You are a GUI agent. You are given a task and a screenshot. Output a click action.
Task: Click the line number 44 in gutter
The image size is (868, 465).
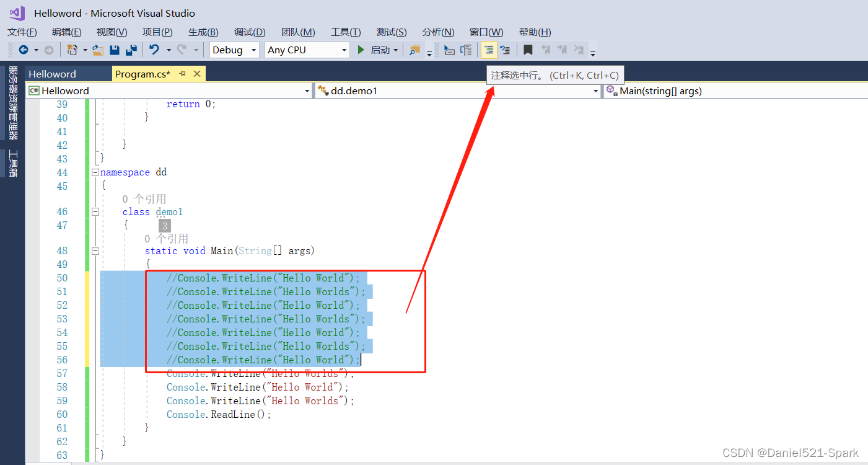point(62,172)
